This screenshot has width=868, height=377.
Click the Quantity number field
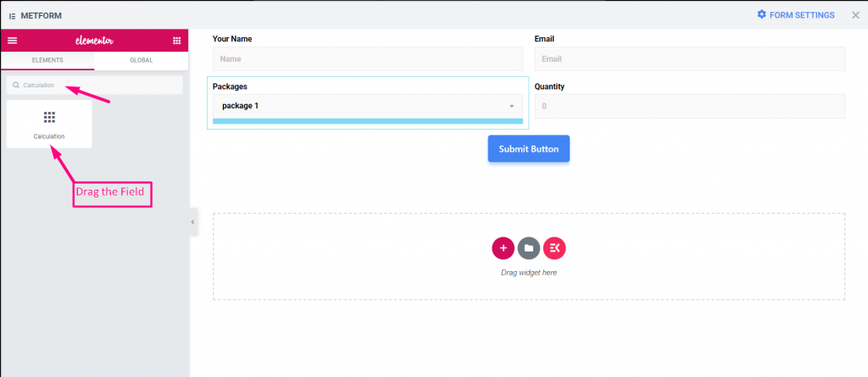[x=689, y=106]
